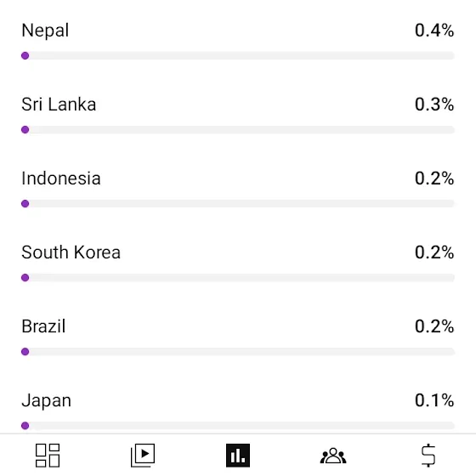Tap the Brazil country label
The image size is (476, 476).
click(x=43, y=326)
